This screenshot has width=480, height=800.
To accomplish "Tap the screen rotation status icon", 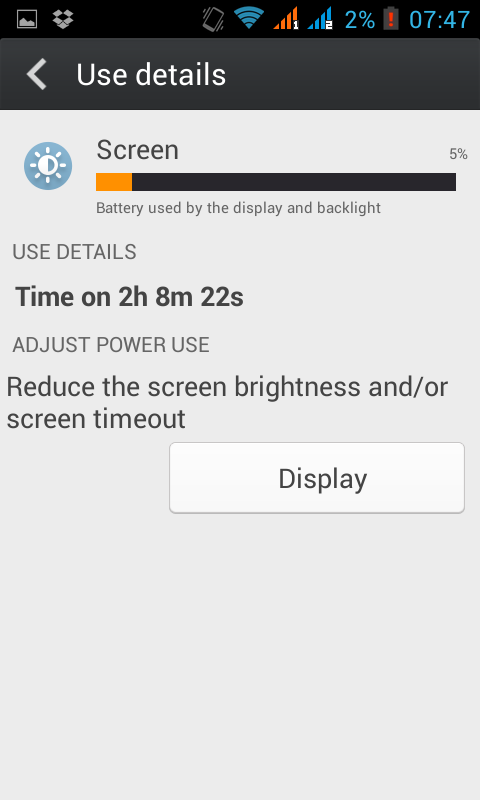I will (213, 19).
